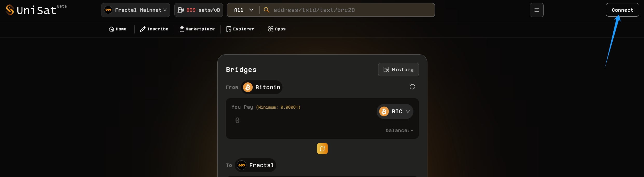The height and width of the screenshot is (177, 644).
Task: Go to the Home menu
Action: click(118, 29)
